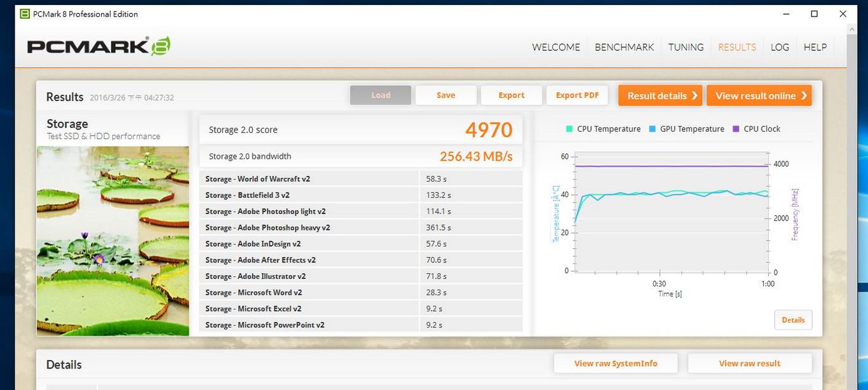The width and height of the screenshot is (868, 390).
Task: Open the chart Details button
Action: [793, 320]
